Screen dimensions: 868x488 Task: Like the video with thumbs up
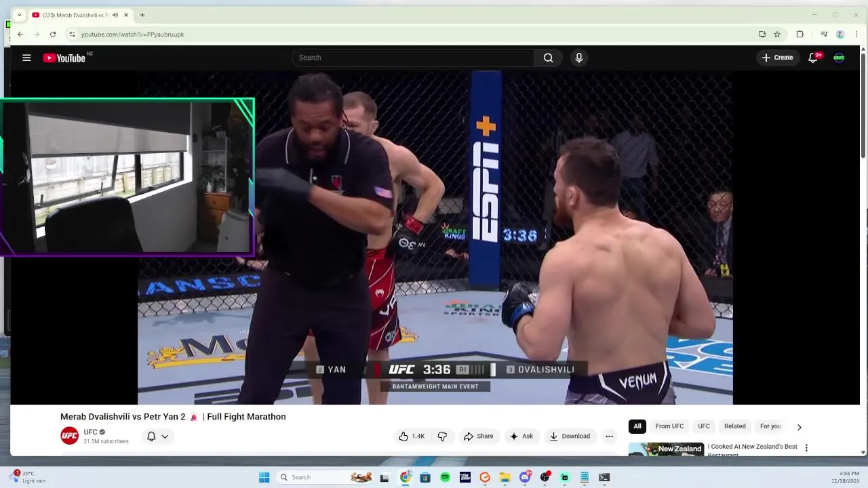pos(412,436)
